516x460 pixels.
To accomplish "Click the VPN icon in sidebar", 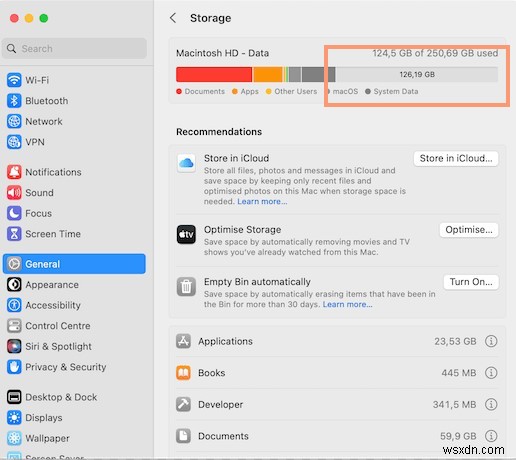I will tap(14, 142).
